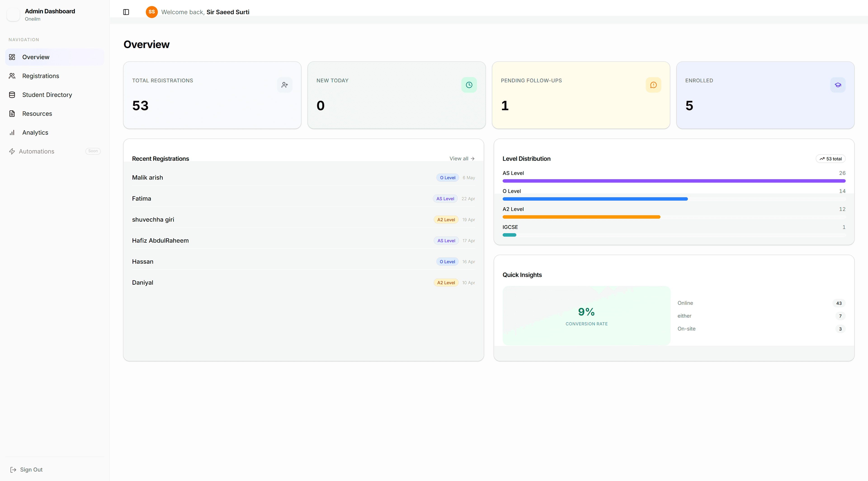The width and height of the screenshot is (868, 481).
Task: Click the View all link
Action: click(462, 159)
